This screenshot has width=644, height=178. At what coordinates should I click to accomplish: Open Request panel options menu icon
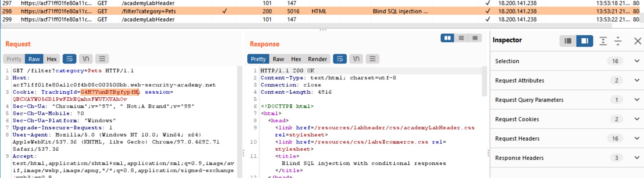102,59
